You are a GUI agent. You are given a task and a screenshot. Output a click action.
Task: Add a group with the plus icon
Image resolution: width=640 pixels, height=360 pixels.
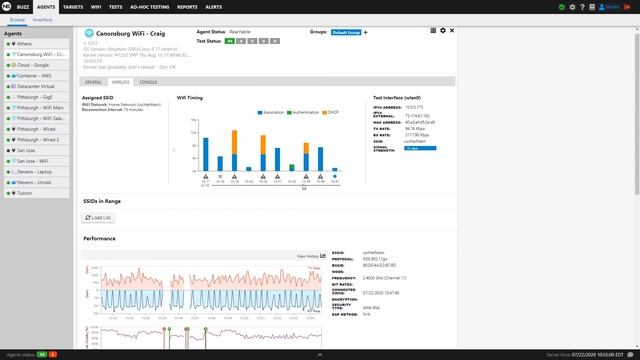point(366,32)
